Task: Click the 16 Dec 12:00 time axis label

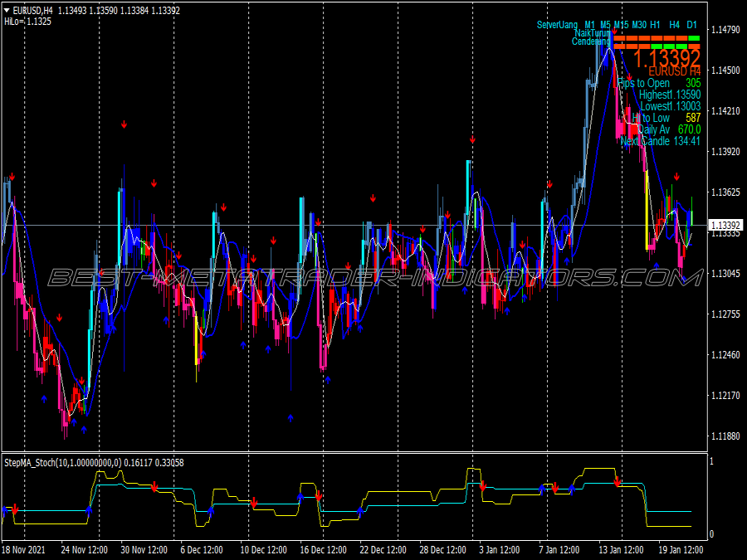Action: coord(323,550)
